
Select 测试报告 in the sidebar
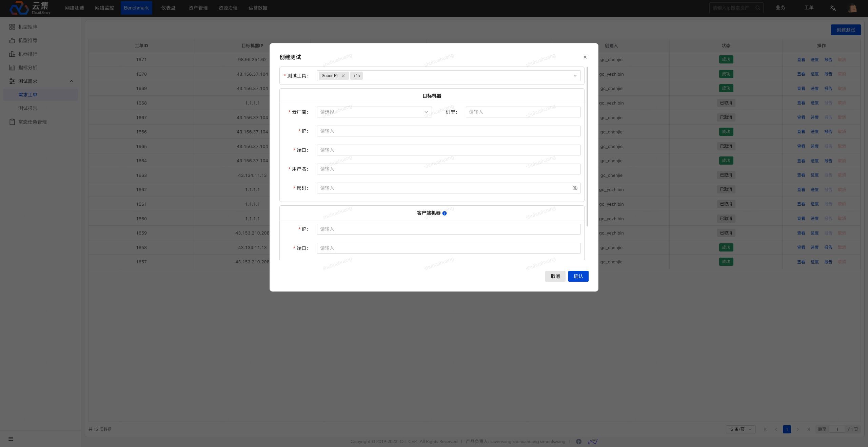point(28,108)
